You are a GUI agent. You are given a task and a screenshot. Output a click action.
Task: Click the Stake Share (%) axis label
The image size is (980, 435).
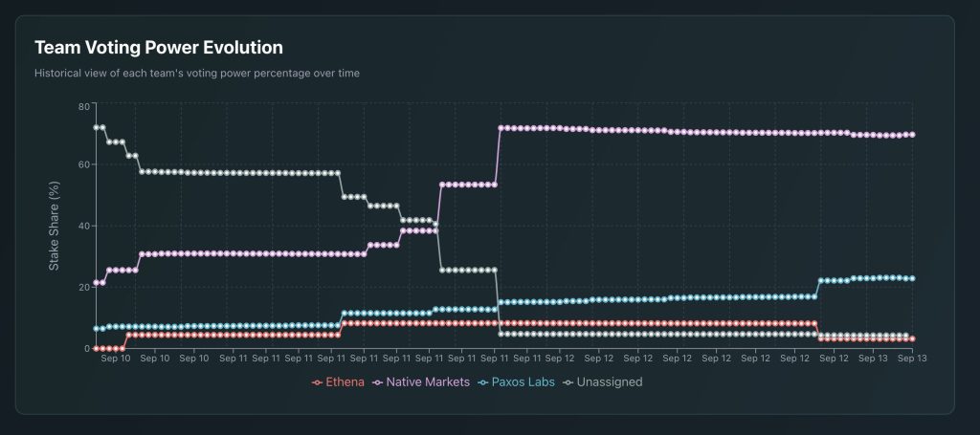pos(55,227)
